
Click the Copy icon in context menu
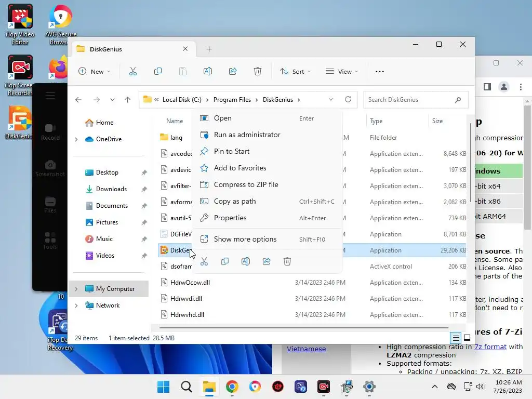tap(224, 261)
